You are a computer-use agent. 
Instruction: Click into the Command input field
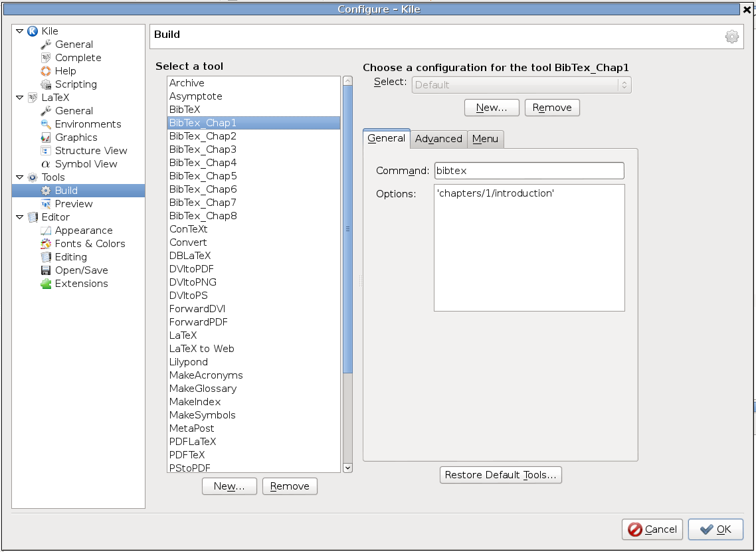click(x=529, y=171)
